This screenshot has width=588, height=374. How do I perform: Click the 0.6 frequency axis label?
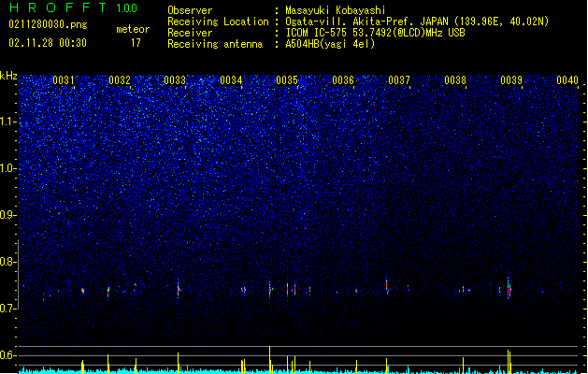pyautogui.click(x=7, y=355)
